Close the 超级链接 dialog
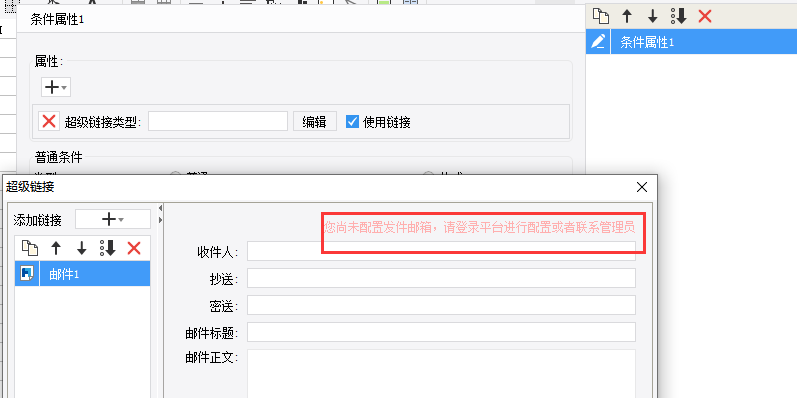 coord(642,187)
